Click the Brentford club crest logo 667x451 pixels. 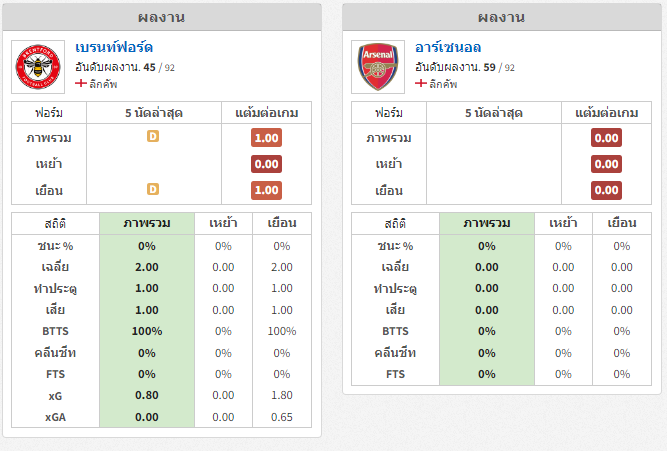[x=38, y=67]
